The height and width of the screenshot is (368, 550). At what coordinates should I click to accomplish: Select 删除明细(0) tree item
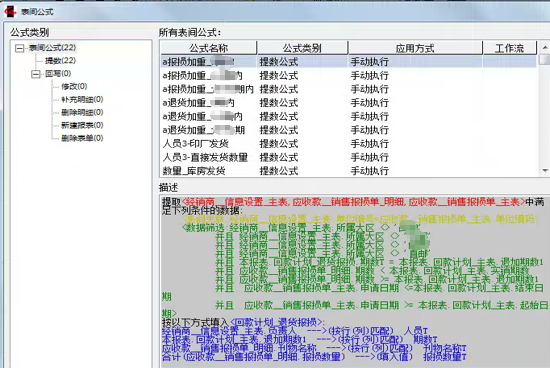pos(82,112)
